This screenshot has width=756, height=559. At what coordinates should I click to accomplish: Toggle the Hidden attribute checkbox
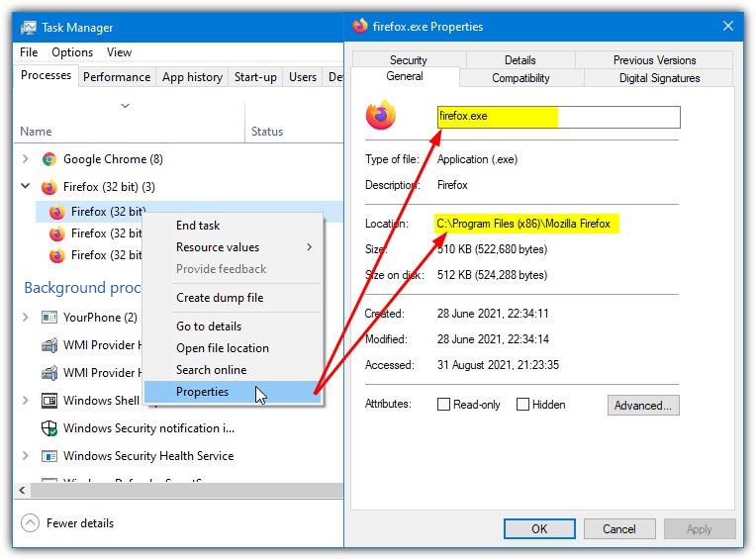(522, 405)
